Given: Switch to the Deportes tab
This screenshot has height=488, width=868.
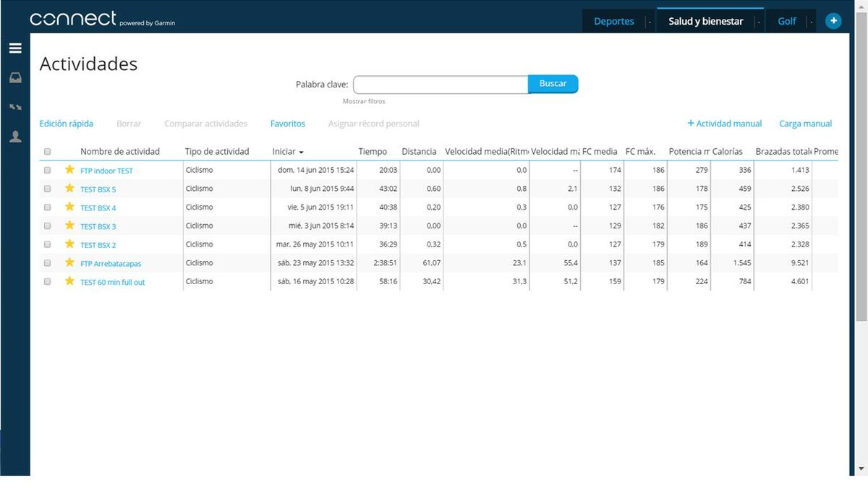Looking at the screenshot, I should tap(613, 21).
